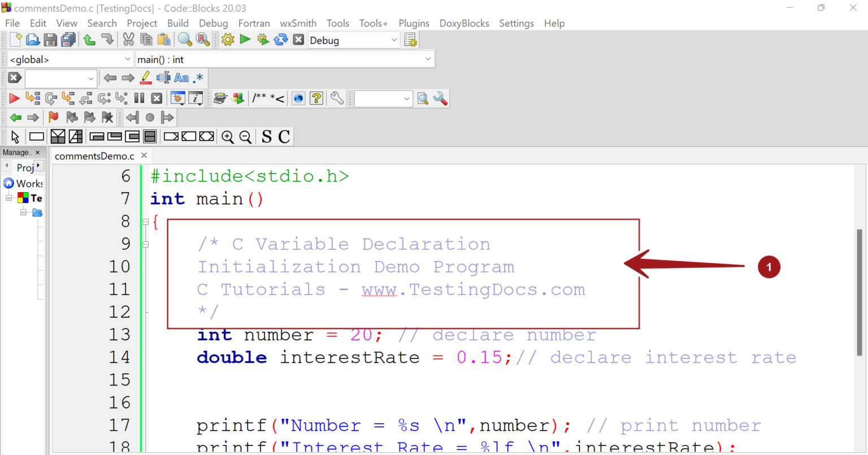Switch to the commentsDemo.c editor tab

(x=94, y=156)
